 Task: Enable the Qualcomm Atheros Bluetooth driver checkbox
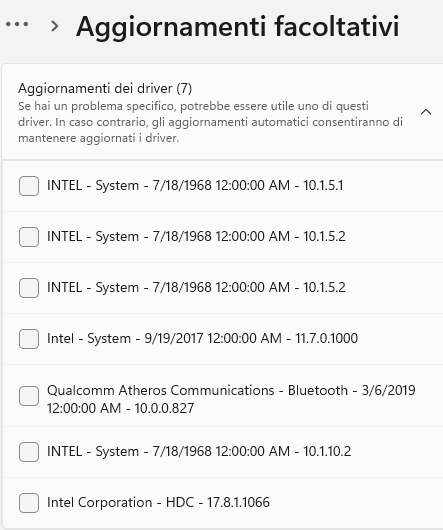[29, 396]
